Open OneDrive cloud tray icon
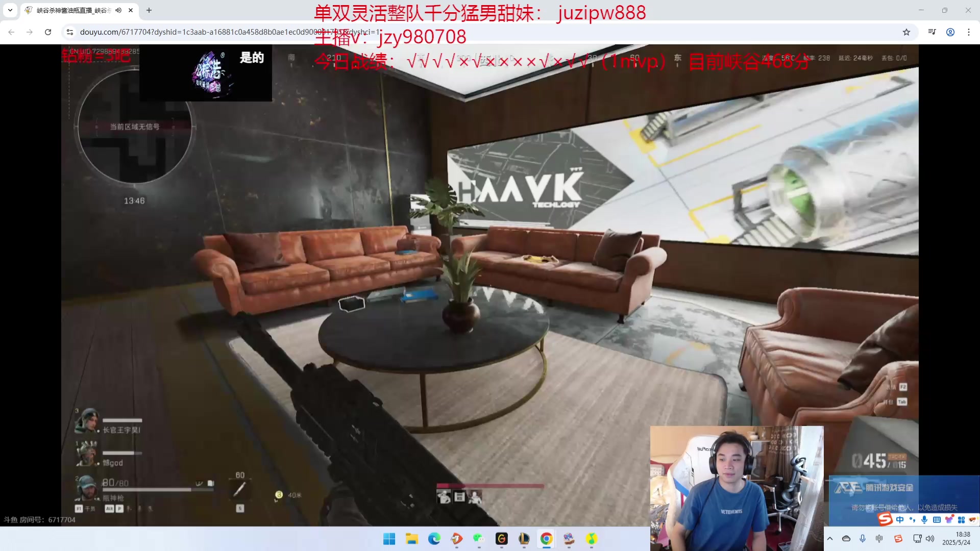 pos(846,539)
